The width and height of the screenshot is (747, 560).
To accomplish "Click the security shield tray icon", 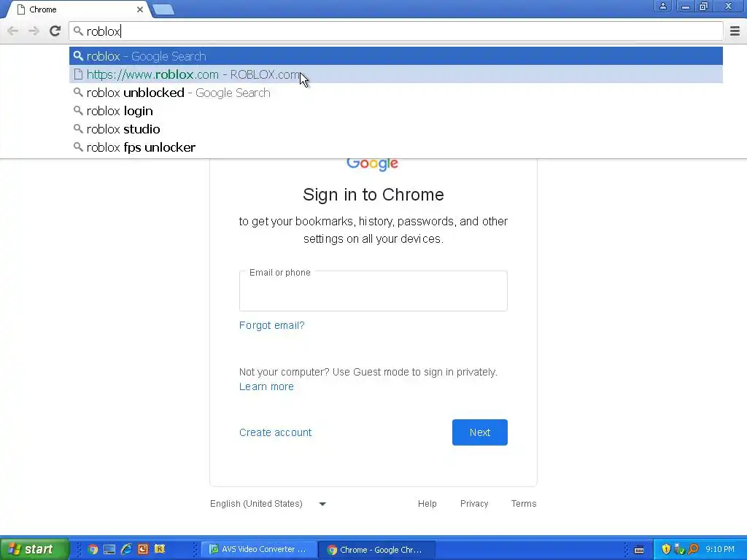I will click(x=666, y=549).
